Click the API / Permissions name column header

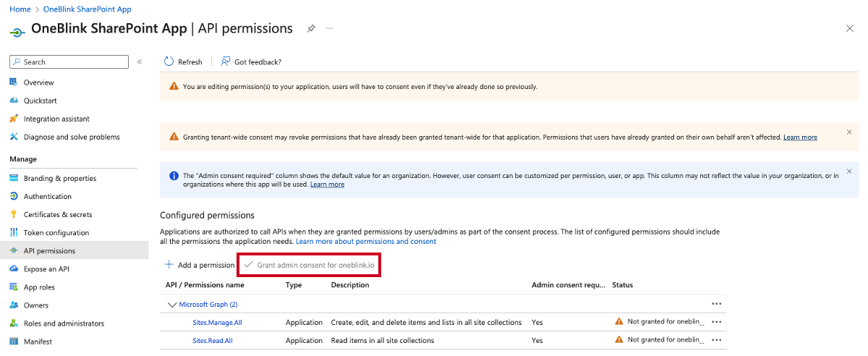[205, 285]
